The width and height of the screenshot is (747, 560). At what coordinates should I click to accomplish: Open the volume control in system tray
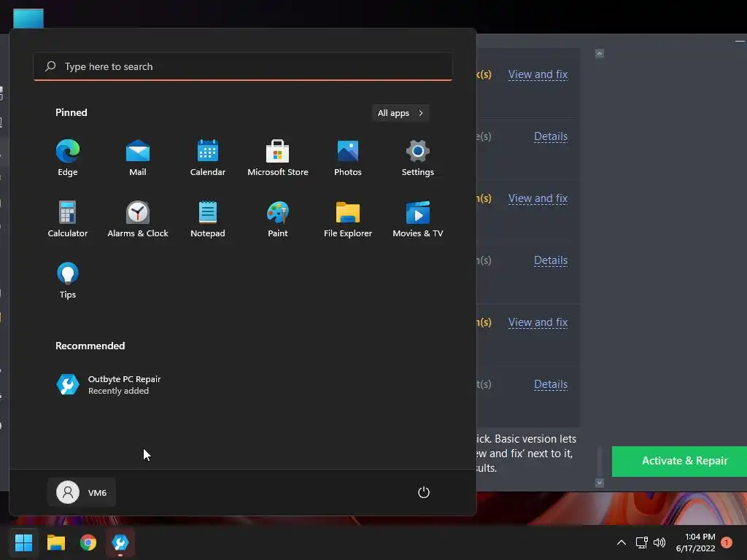(659, 542)
